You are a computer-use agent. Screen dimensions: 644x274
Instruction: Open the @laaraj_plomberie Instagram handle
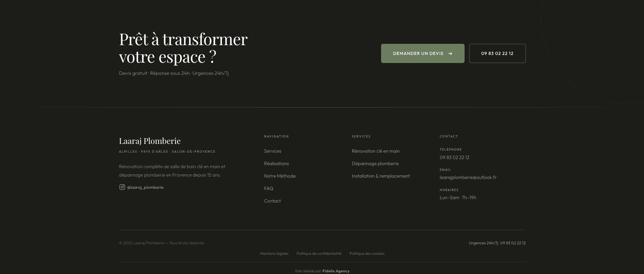pyautogui.click(x=145, y=187)
